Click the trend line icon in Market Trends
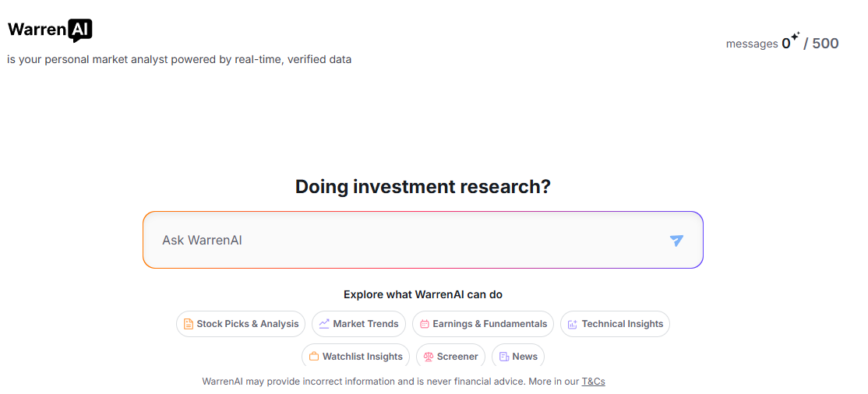Screen dimensions: 868x394 click(x=324, y=324)
